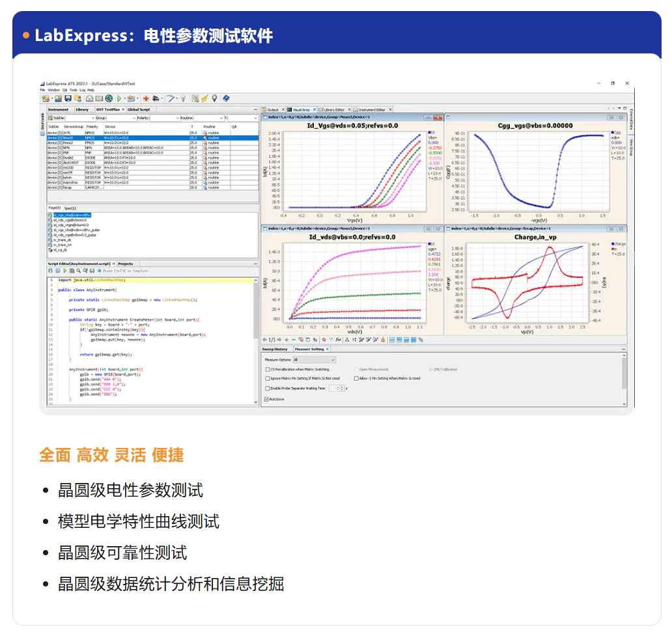
Task: Check Enable Probe Separate Waiting Time
Action: click(267, 388)
